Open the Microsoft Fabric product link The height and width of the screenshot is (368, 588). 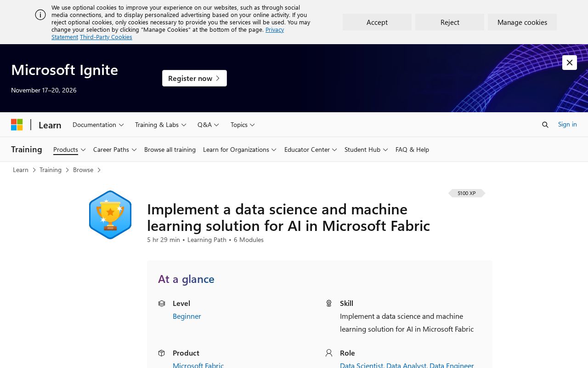click(198, 365)
